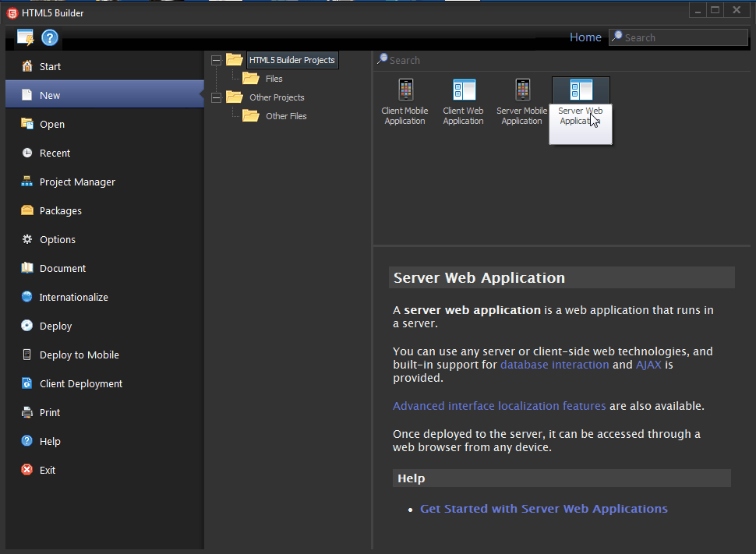Choose Deploy to Mobile in the sidebar
Screen dimensions: 756x554
tap(104, 355)
